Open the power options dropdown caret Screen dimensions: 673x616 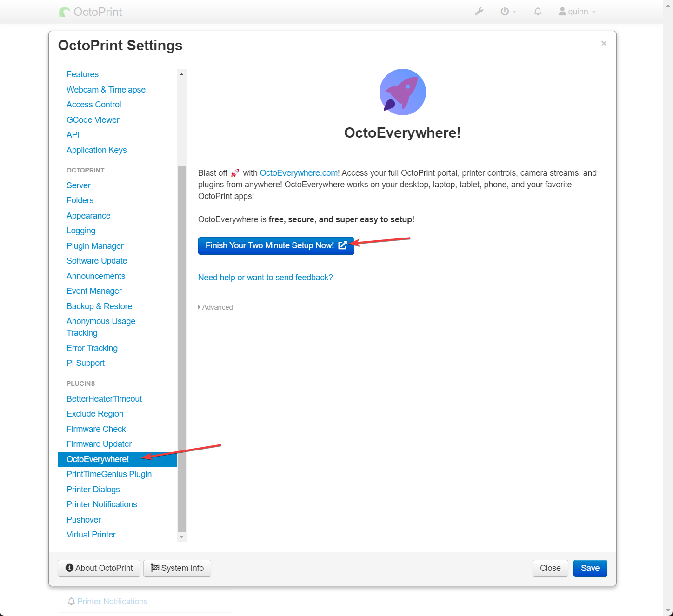[x=513, y=11]
